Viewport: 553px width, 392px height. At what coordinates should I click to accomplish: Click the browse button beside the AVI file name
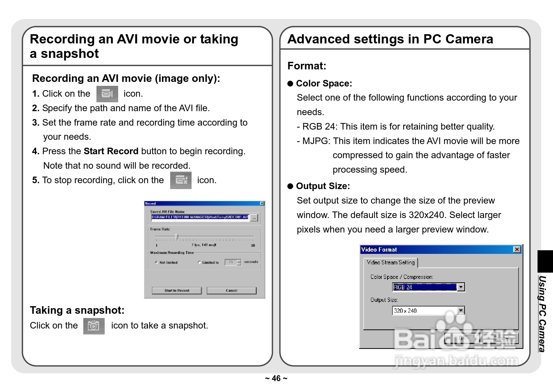[254, 218]
